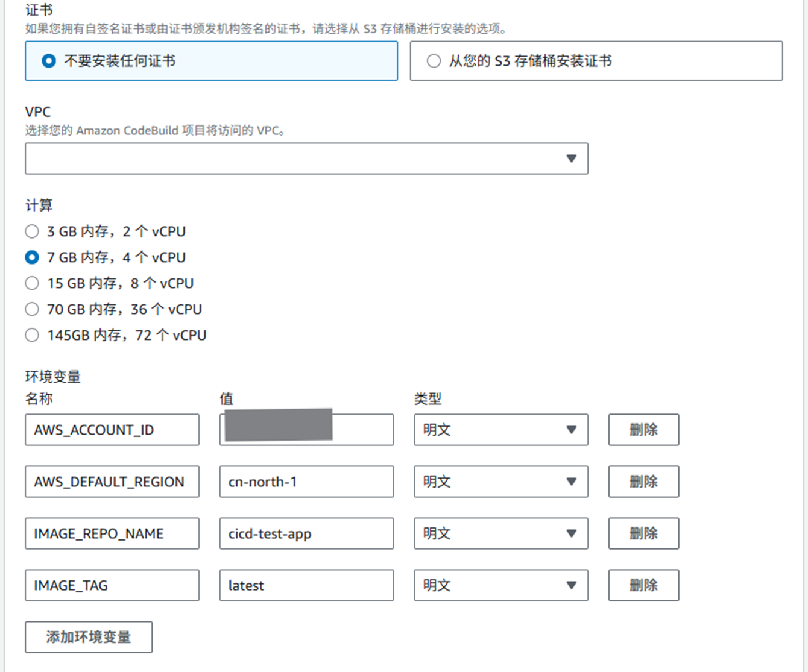
Task: Click the 名称 column header
Action: pyautogui.click(x=39, y=398)
